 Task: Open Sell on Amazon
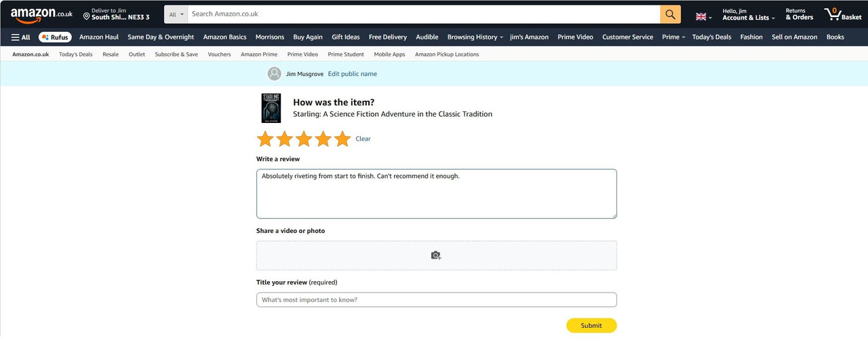pyautogui.click(x=795, y=37)
